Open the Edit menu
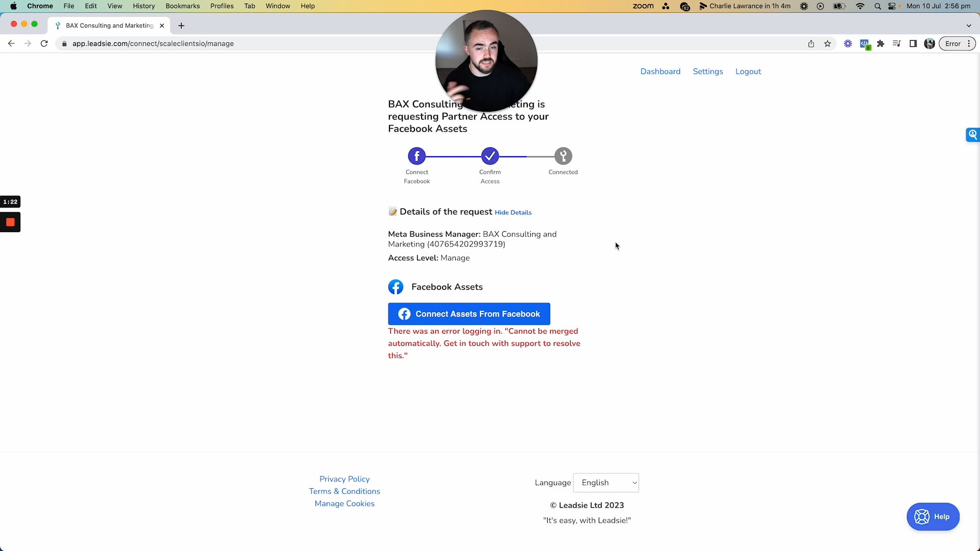This screenshot has height=551, width=980. coord(91,6)
